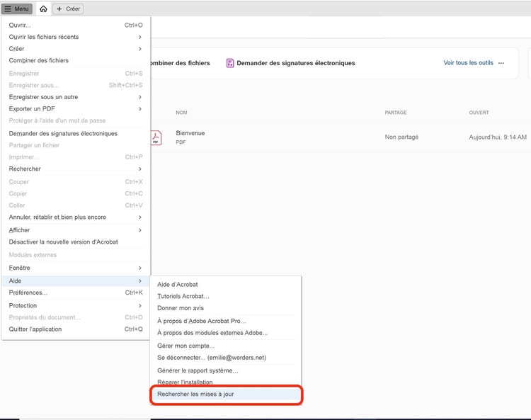Screen dimensions: 531x420
Task: Click the plus Créer button
Action: pos(69,8)
